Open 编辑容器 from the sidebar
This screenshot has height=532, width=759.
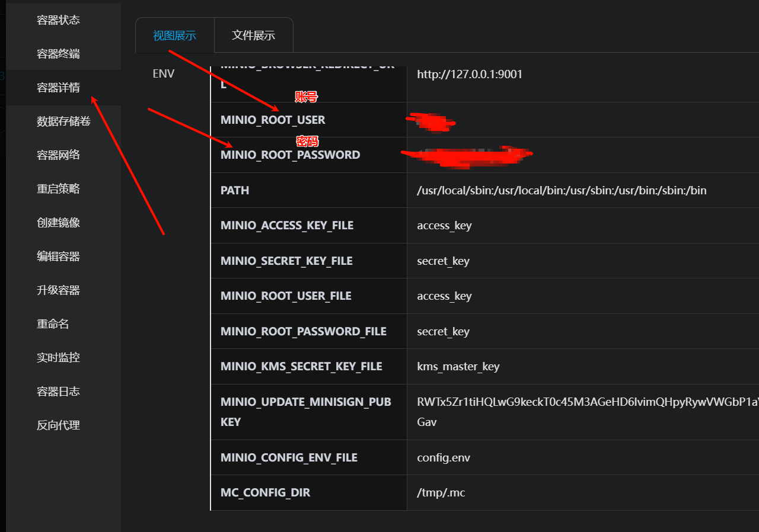(x=58, y=257)
